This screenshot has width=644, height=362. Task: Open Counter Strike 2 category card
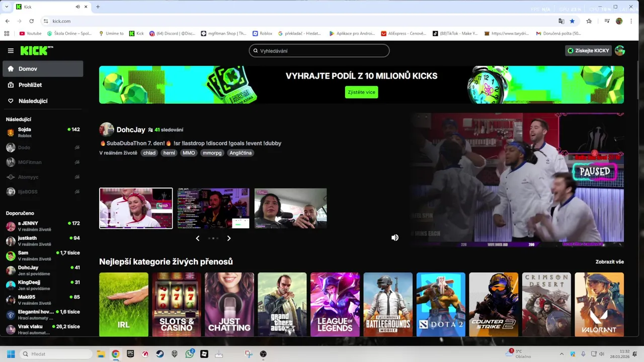494,305
